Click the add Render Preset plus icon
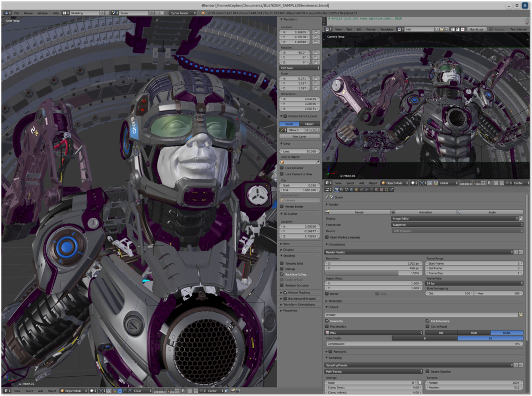 pos(516,252)
